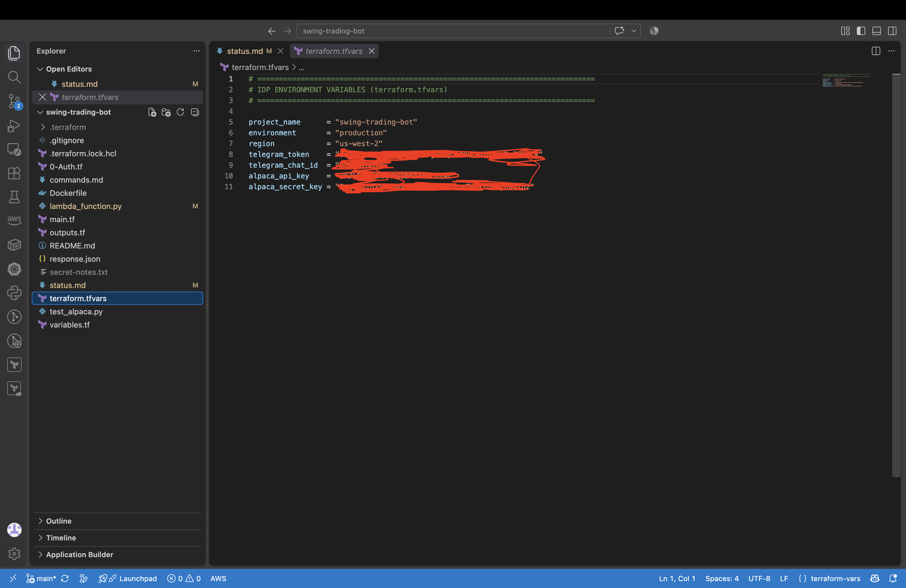This screenshot has height=588, width=906.
Task: Split the editor to the right
Action: click(875, 51)
